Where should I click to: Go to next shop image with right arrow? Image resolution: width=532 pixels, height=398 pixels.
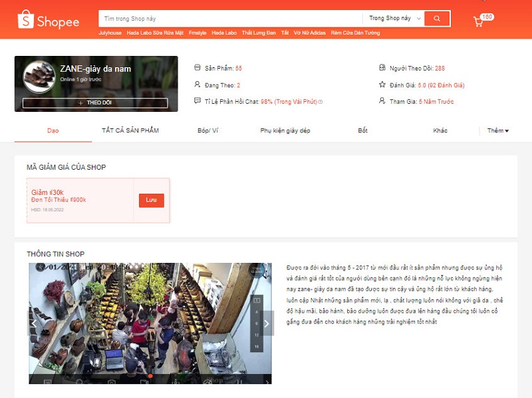pyautogui.click(x=267, y=323)
